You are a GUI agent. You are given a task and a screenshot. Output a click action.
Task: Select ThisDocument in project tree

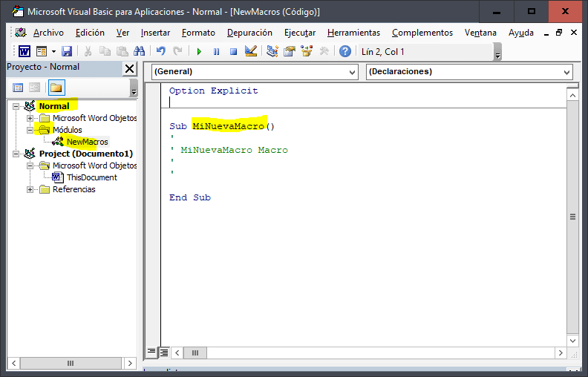pyautogui.click(x=91, y=177)
